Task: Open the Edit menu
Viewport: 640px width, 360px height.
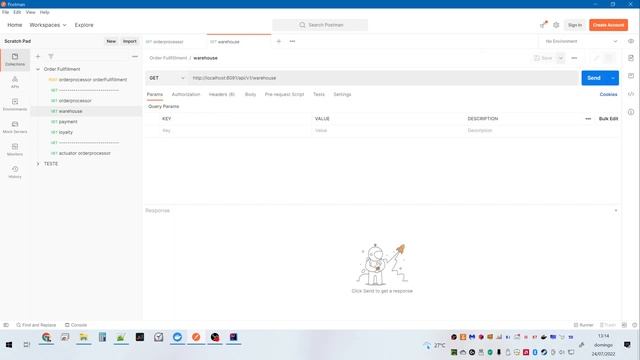Action: click(17, 12)
